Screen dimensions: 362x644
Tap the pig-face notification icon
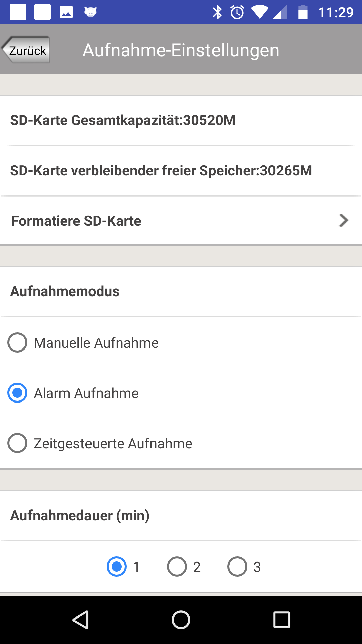[90, 12]
